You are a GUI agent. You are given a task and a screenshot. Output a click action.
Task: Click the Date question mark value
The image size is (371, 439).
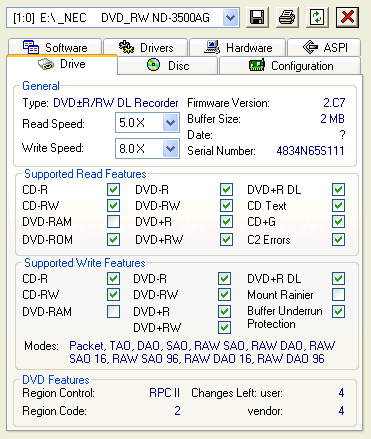click(342, 135)
